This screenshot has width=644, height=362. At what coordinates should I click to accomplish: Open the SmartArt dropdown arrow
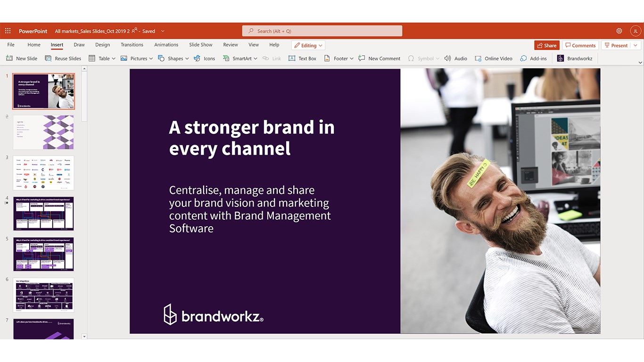tap(256, 59)
